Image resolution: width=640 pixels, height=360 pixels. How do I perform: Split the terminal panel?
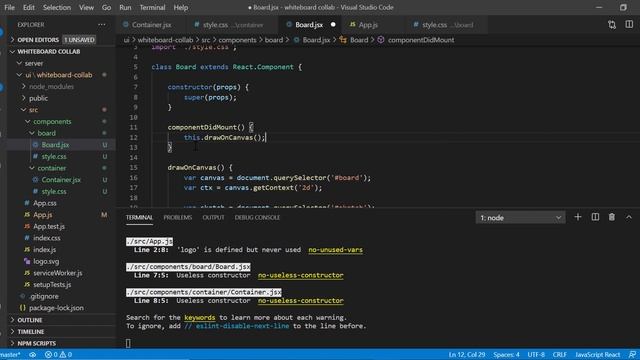595,217
